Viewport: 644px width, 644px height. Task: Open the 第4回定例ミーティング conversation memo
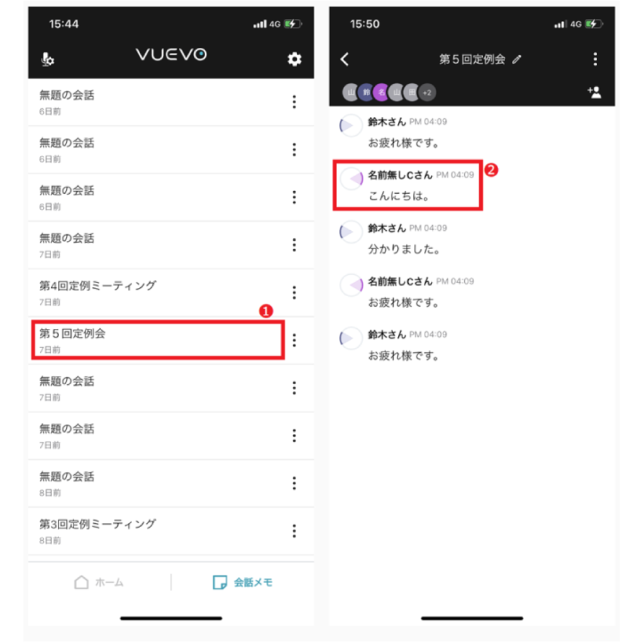(x=158, y=293)
